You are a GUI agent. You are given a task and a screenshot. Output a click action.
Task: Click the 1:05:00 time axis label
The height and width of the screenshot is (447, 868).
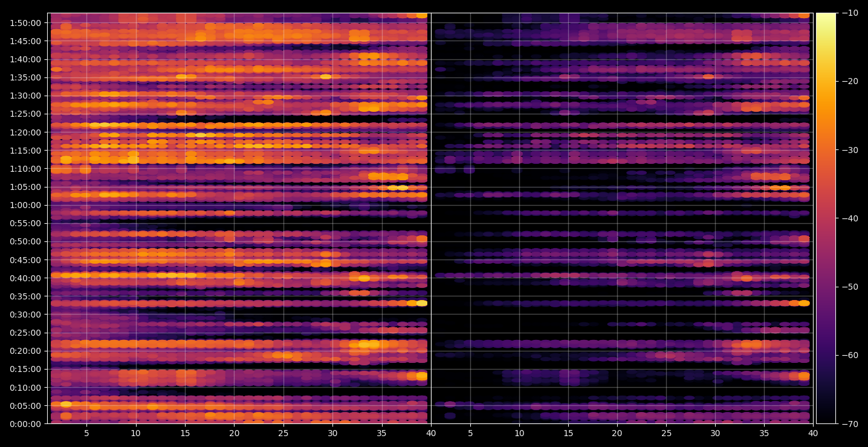25,187
